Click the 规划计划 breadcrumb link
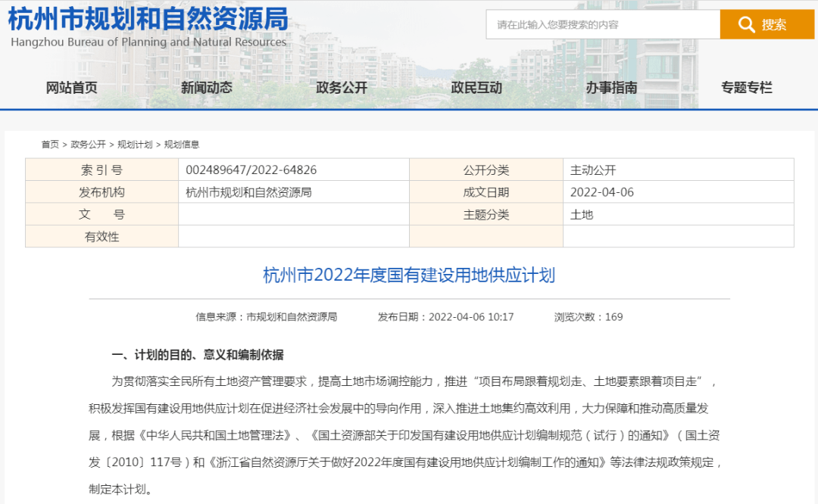 click(x=135, y=145)
